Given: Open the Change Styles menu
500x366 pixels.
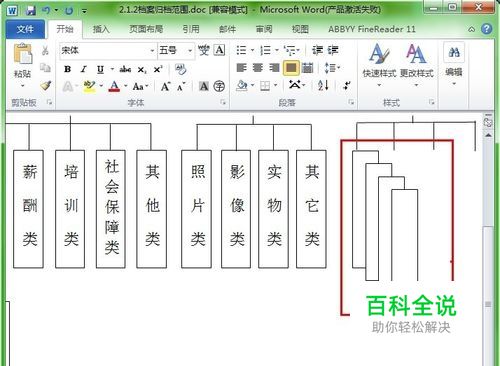Looking at the screenshot, I should pos(416,64).
